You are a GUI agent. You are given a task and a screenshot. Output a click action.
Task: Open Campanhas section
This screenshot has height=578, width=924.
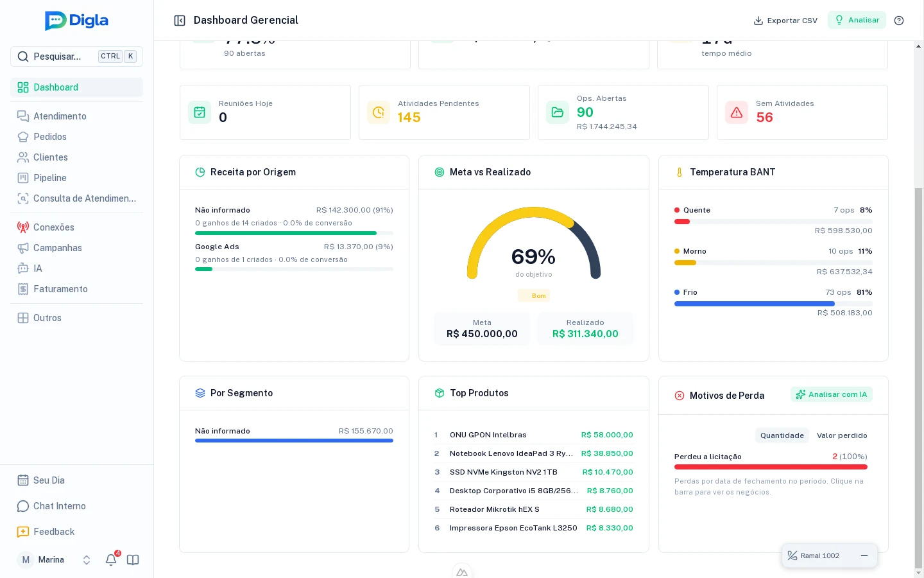76,248
